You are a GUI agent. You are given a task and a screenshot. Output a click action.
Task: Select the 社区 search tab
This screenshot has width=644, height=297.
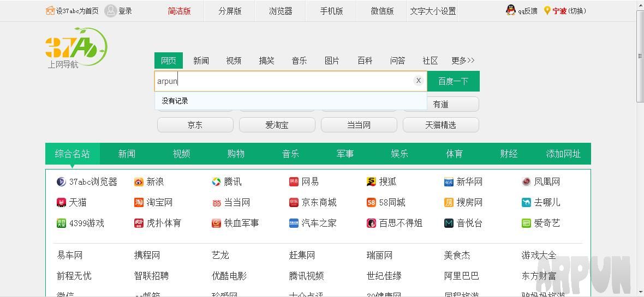point(430,60)
